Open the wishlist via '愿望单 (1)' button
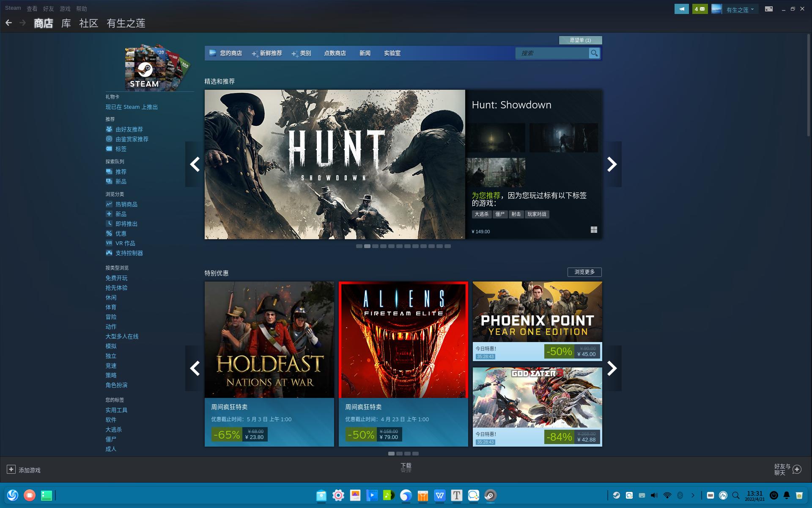Screen dimensions: 812x508 point(581,40)
